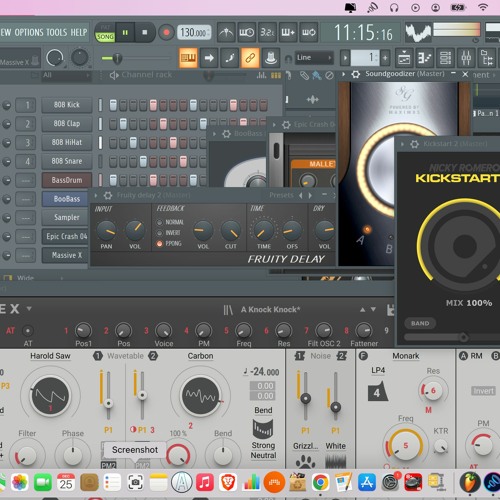The image size is (500, 500).
Task: Open the Mixer view icon
Action: [466, 58]
